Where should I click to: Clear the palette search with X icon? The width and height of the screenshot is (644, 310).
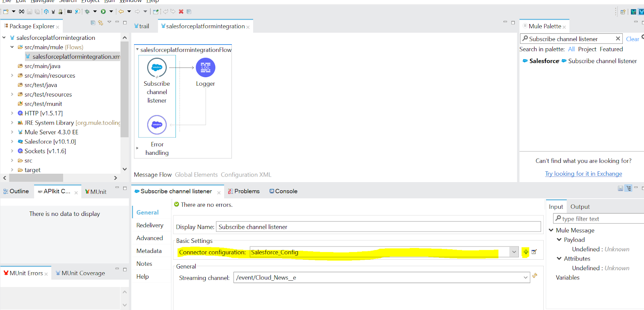[618, 39]
